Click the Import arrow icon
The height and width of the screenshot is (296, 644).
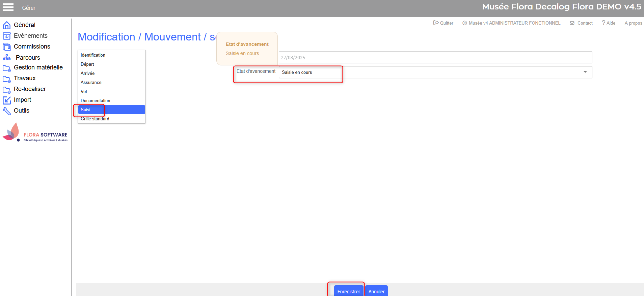[7, 100]
